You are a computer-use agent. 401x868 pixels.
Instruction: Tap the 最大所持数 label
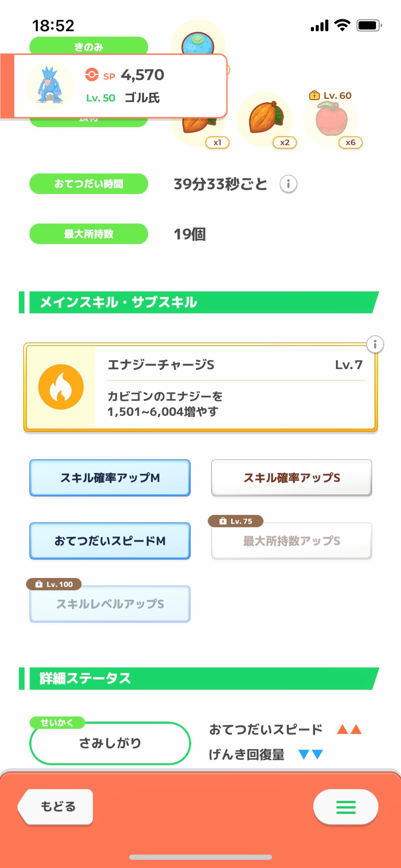89,234
